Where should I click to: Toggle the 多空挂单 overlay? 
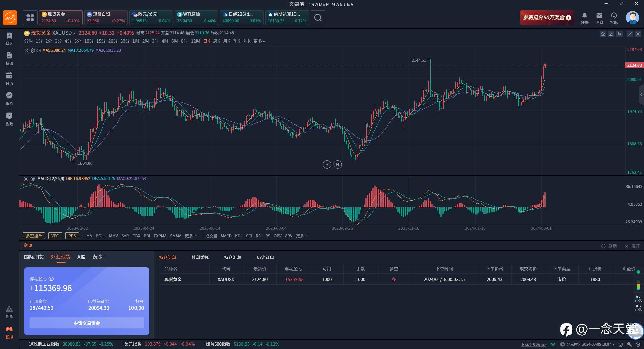click(x=34, y=236)
